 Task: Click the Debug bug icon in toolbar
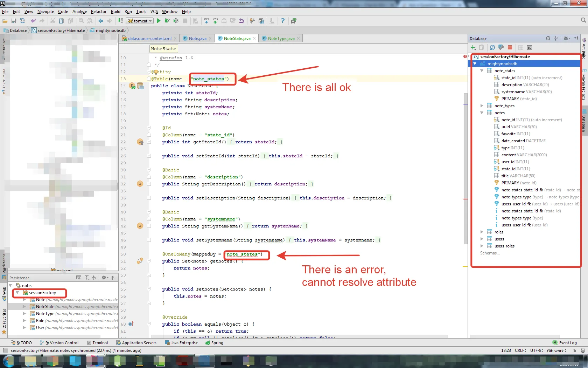pyautogui.click(x=167, y=21)
